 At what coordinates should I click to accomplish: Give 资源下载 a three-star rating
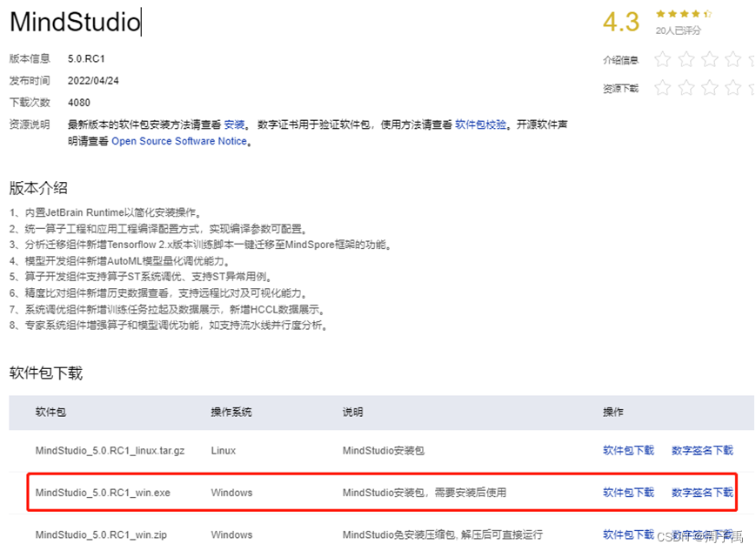click(711, 87)
